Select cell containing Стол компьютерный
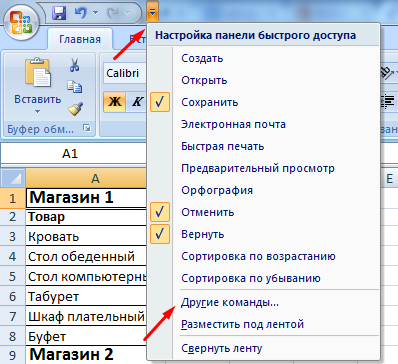This screenshot has width=398, height=364. [x=86, y=276]
